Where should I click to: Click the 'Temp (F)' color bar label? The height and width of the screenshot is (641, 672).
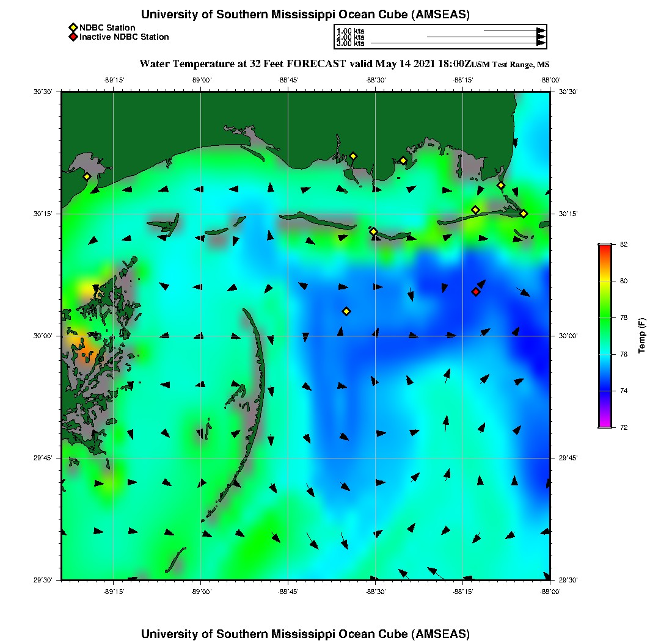[641, 335]
